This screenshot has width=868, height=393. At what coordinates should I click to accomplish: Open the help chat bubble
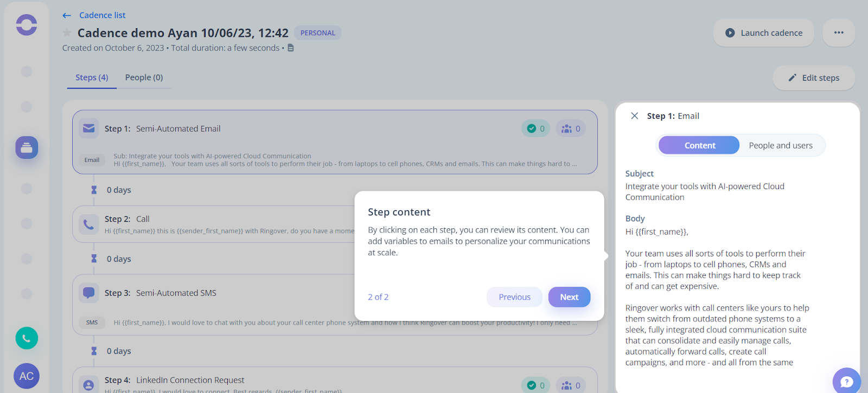click(x=847, y=381)
